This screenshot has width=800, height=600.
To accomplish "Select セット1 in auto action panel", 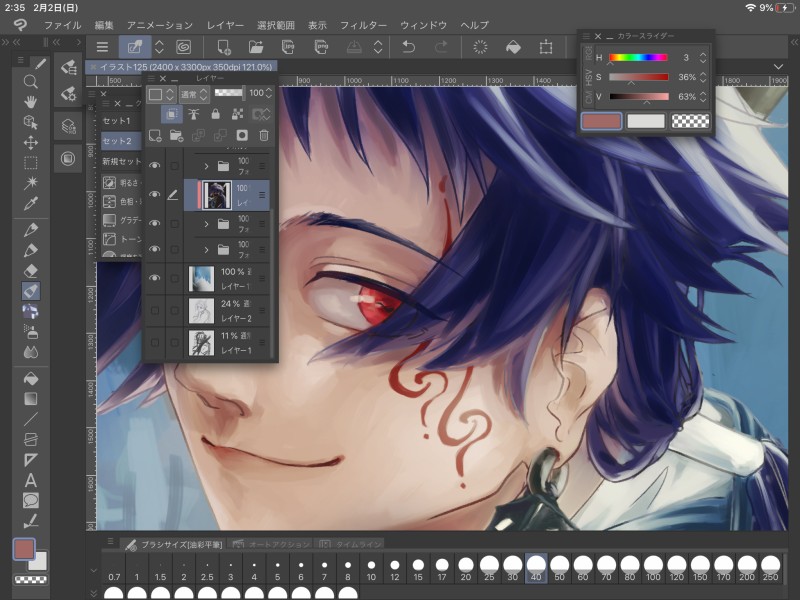I will [x=116, y=121].
